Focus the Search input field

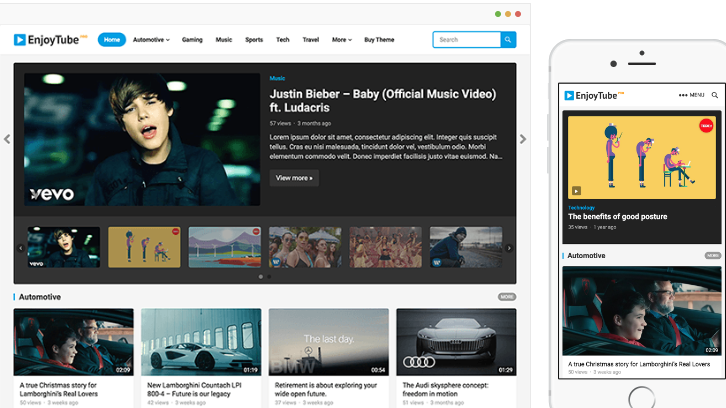coord(467,40)
